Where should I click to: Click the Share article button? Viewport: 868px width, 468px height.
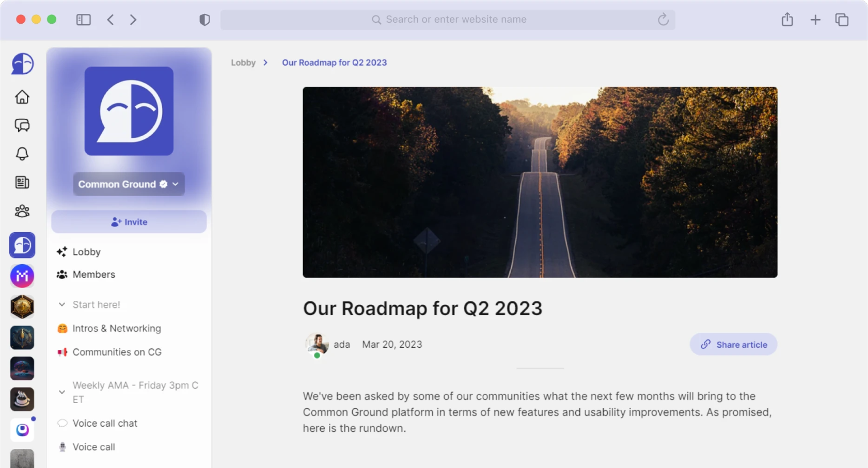coord(733,344)
